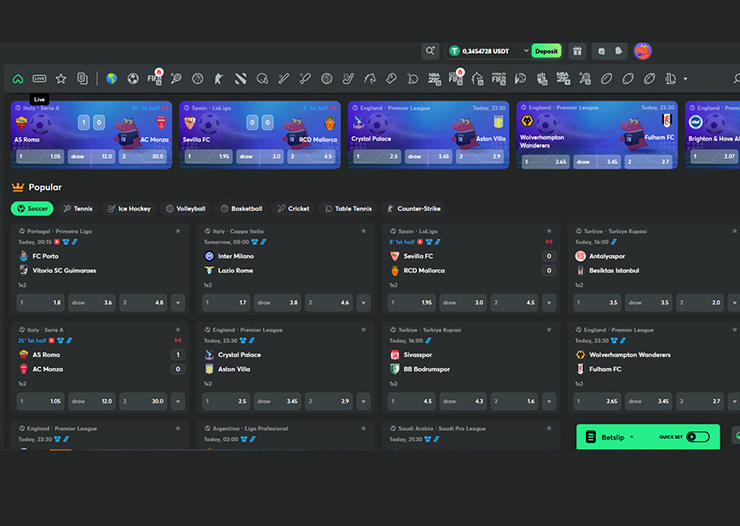Expand the Betslip panel
Screen dimensions: 740x526
(x=618, y=437)
